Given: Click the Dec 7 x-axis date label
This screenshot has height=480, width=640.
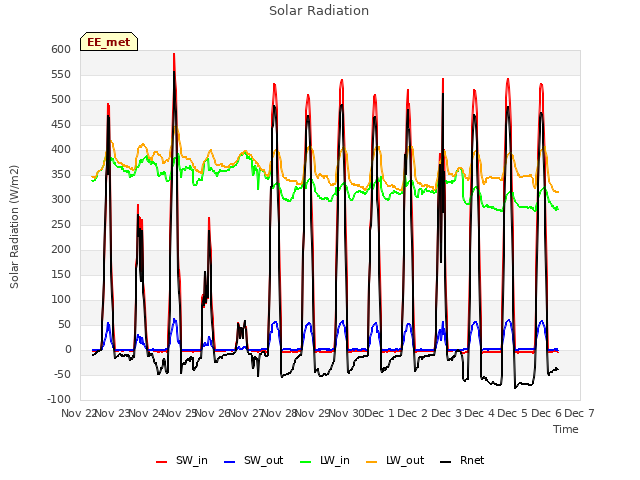Looking at the screenshot, I should coord(579,413).
